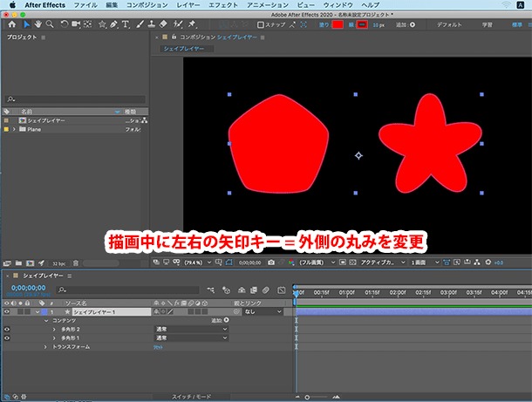Image resolution: width=532 pixels, height=402 pixels.
Task: Click the Draft 3D icon in timeline
Action: point(226,290)
